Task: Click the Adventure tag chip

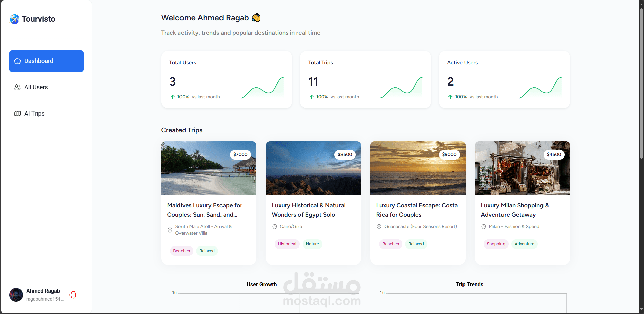Action: [524, 244]
